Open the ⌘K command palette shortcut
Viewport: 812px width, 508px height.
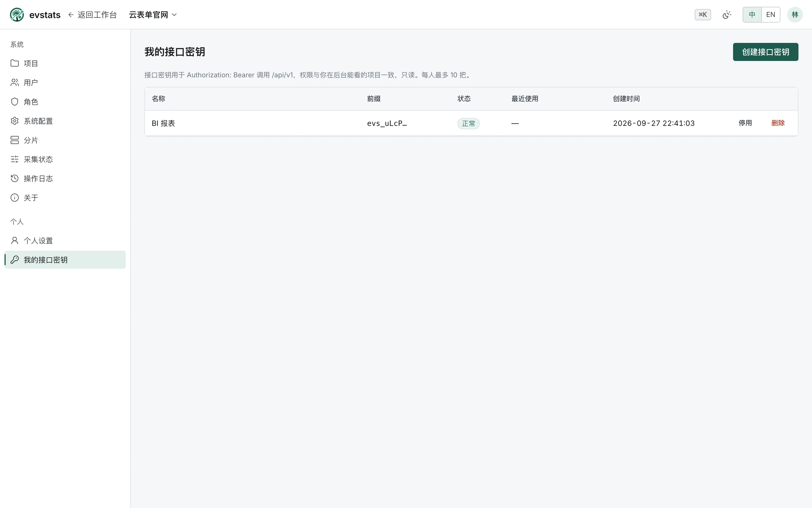point(703,14)
